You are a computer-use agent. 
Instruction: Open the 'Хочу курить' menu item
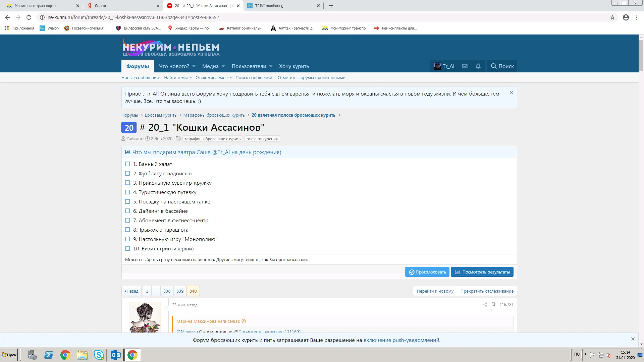point(294,66)
